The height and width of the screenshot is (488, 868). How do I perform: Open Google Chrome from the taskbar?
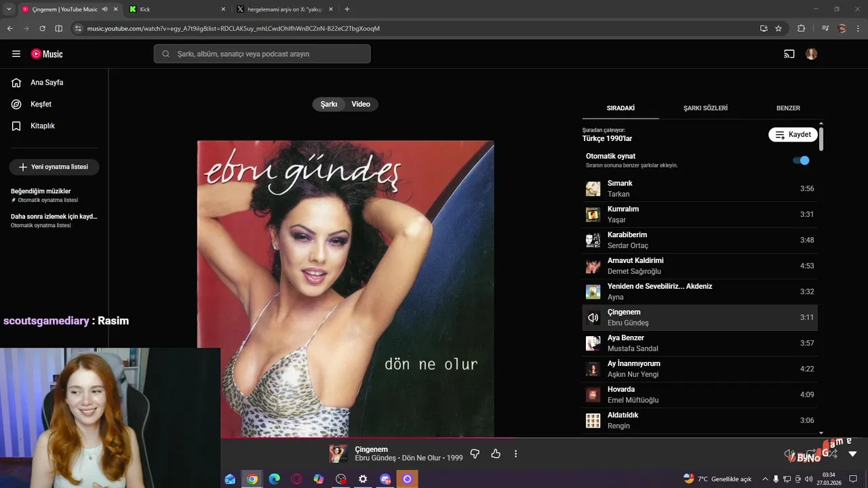point(252,479)
